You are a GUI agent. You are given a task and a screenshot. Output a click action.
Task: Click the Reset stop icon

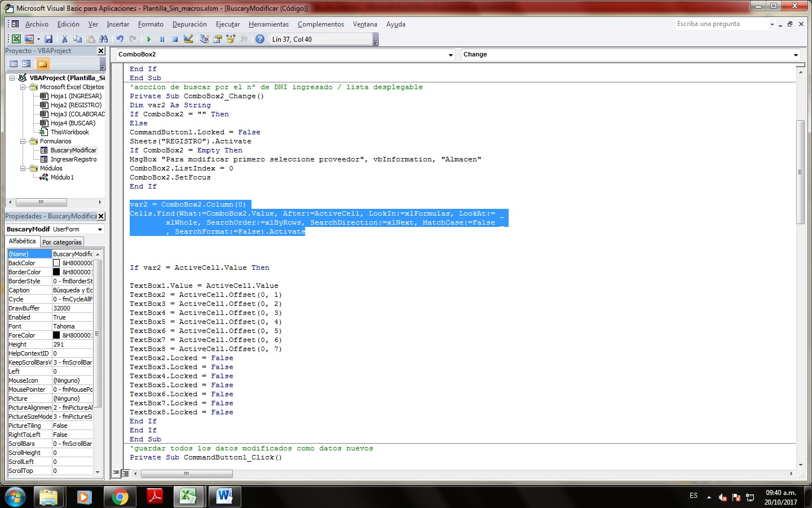click(x=175, y=39)
